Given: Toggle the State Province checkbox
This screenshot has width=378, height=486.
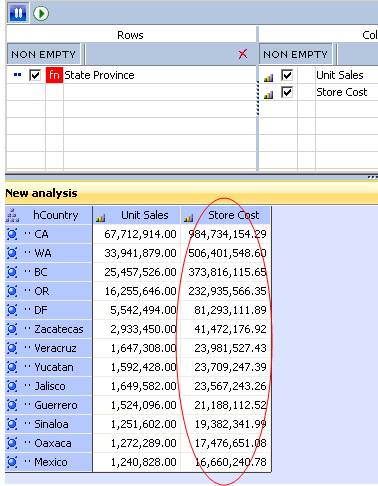Looking at the screenshot, I should [x=35, y=75].
